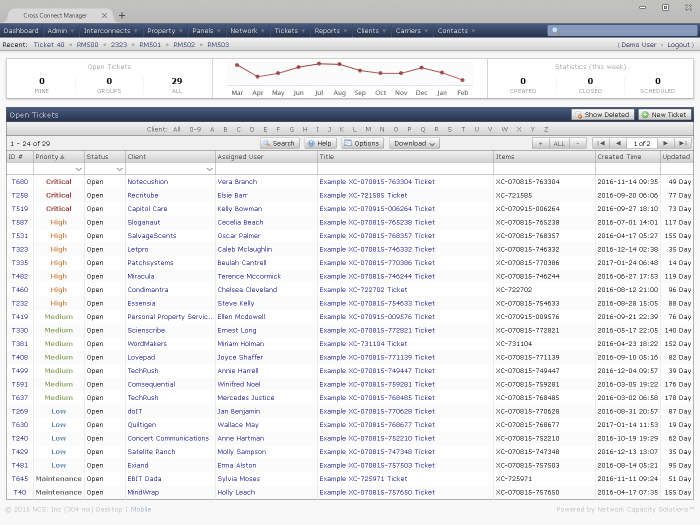The image size is (700, 525).
Task: Open the Interconnects menu
Action: pos(110,31)
